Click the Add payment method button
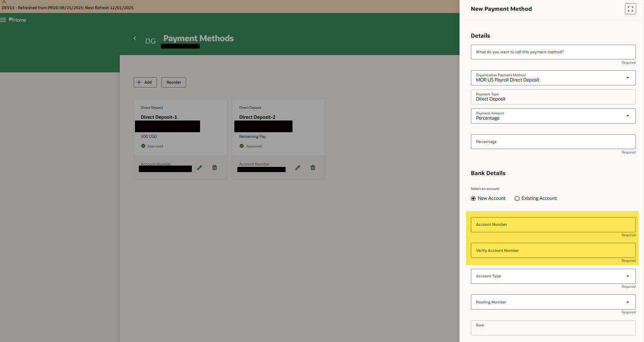The height and width of the screenshot is (342, 644). click(145, 82)
